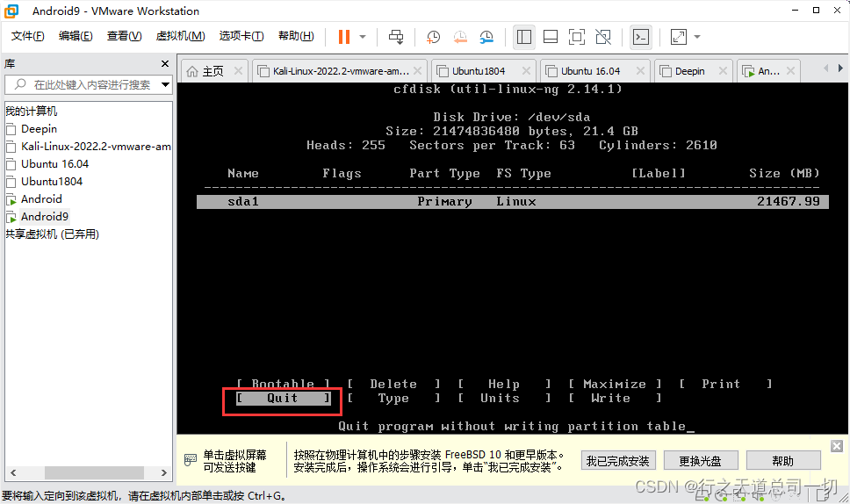Select 共享虚拟机 (已弃用) in library
The image size is (850, 504).
pyautogui.click(x=52, y=234)
